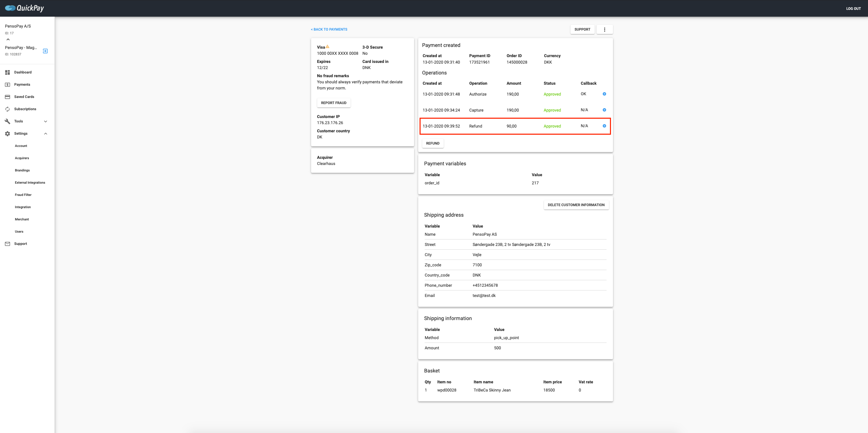Click the Settings gear icon
Screen dimensions: 868x433
click(x=7, y=134)
